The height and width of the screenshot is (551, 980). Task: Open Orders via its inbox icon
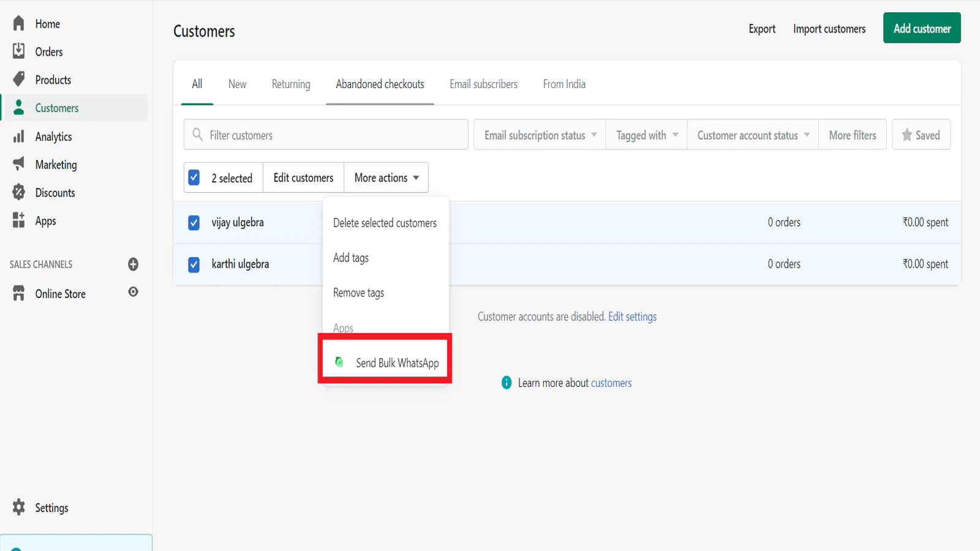19,51
